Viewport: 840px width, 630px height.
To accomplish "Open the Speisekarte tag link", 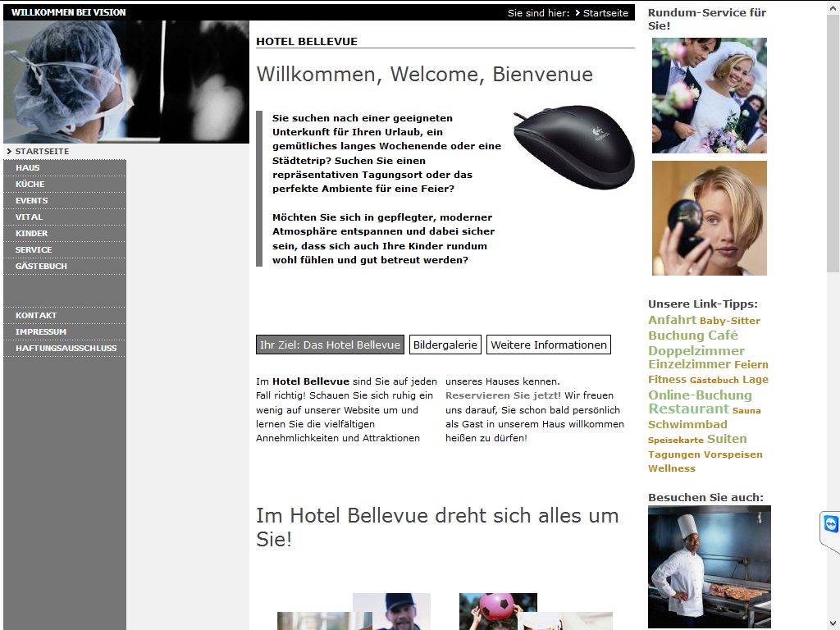I will tap(676, 441).
